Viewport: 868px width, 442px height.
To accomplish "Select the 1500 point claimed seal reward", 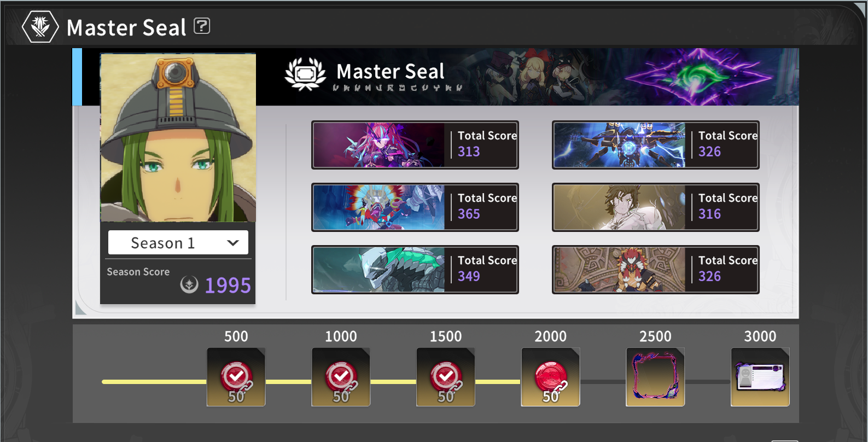I will 446,377.
